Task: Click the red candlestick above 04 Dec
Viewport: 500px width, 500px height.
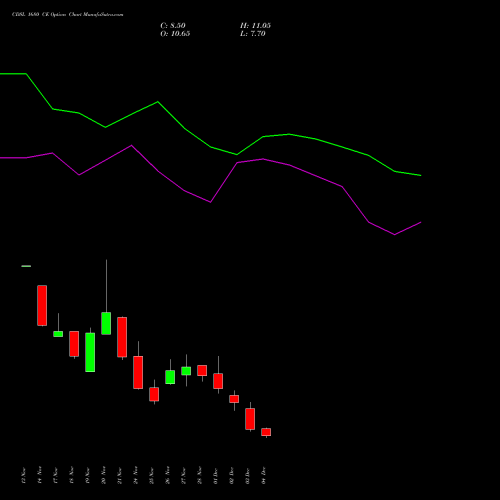Action: point(266,432)
